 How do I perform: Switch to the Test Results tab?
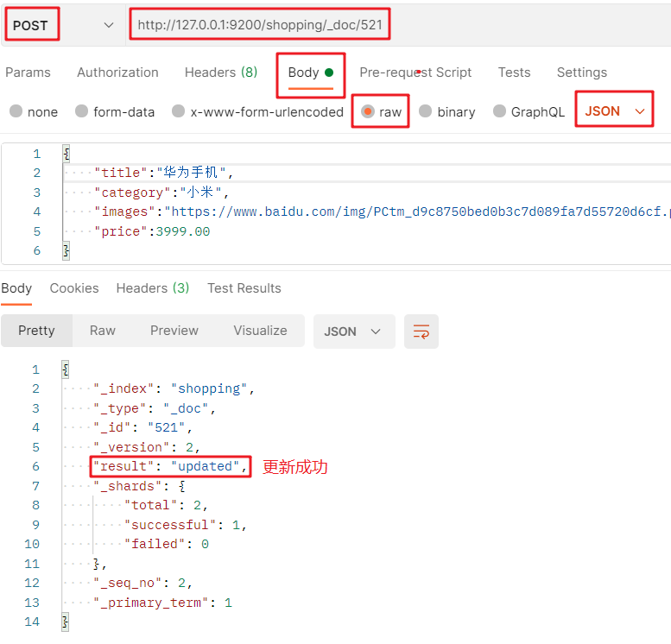click(x=244, y=288)
